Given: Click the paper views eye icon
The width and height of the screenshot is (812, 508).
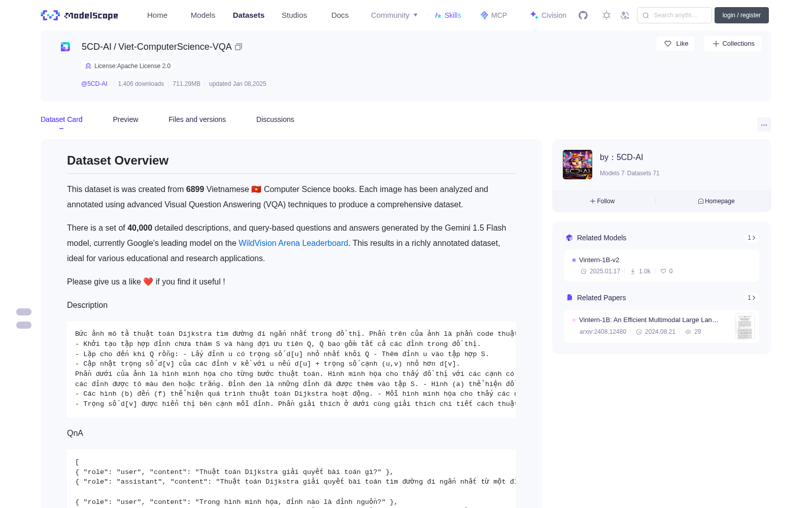Looking at the screenshot, I should 688,332.
